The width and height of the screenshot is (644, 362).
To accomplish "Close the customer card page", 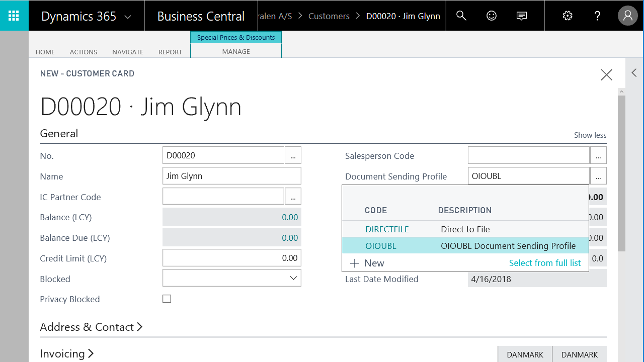I will click(x=606, y=75).
